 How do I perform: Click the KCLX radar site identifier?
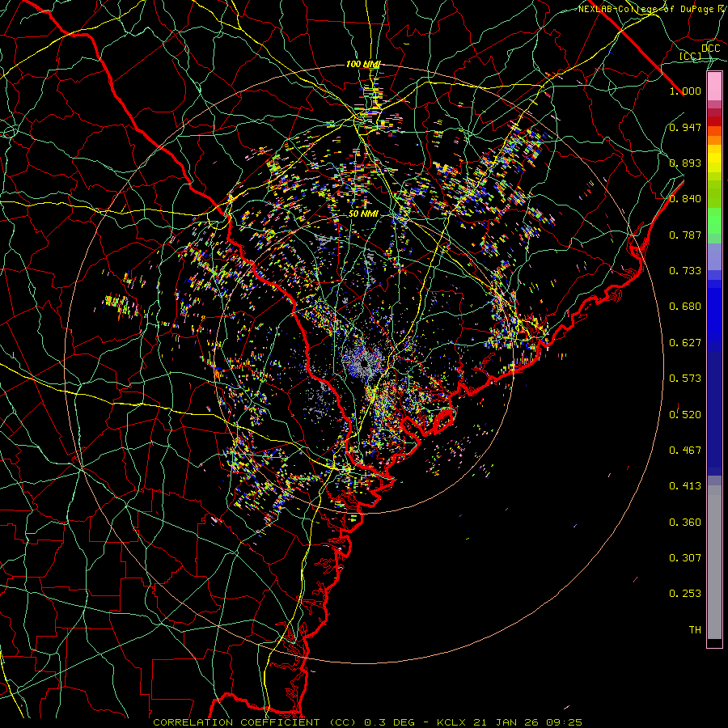pos(453,722)
